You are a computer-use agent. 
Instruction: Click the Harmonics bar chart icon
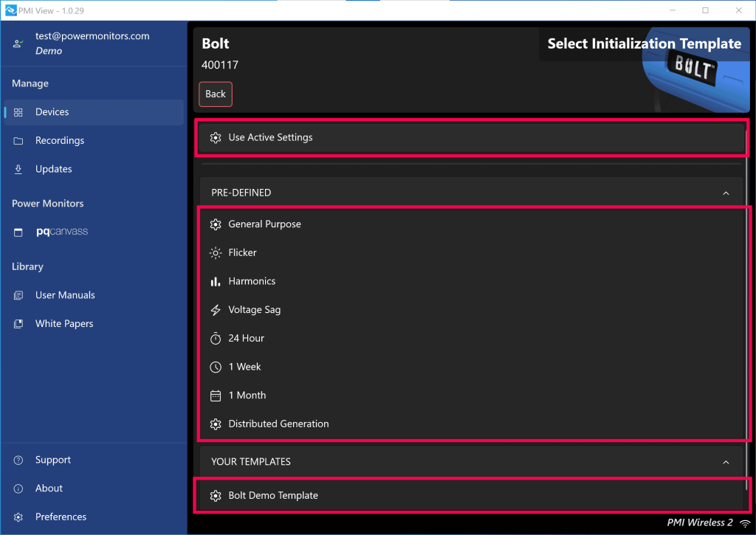pyautogui.click(x=215, y=281)
